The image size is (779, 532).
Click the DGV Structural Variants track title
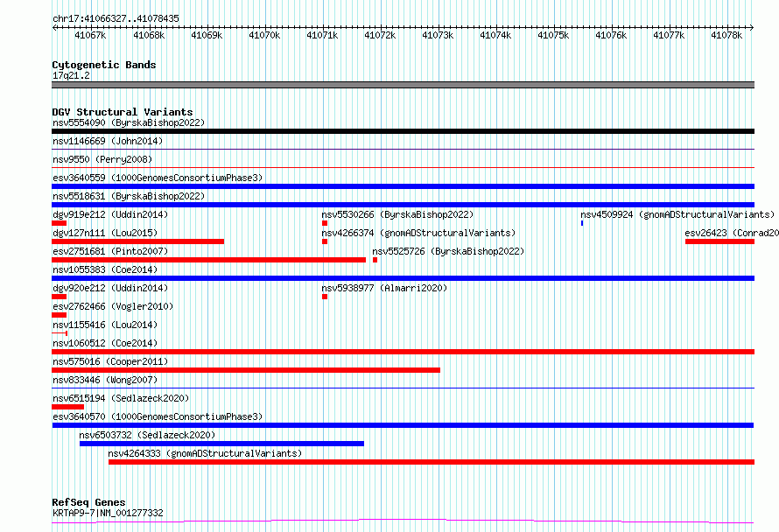tap(123, 112)
